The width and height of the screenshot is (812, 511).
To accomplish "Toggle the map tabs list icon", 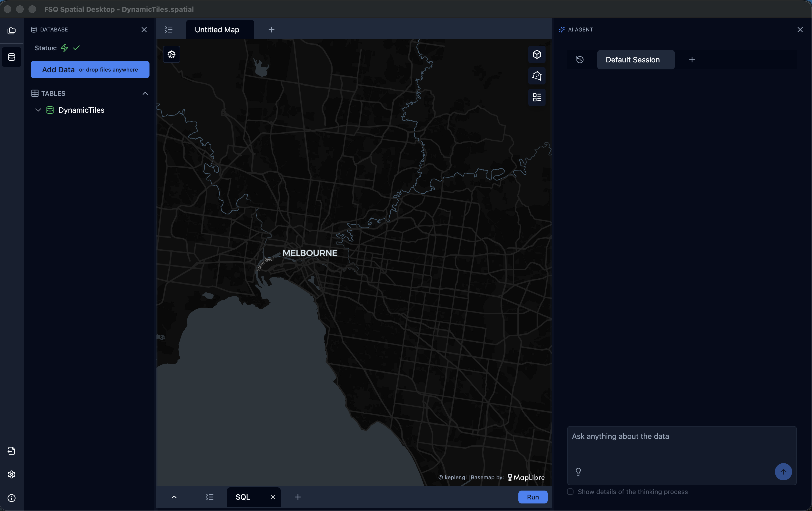I will (x=169, y=30).
